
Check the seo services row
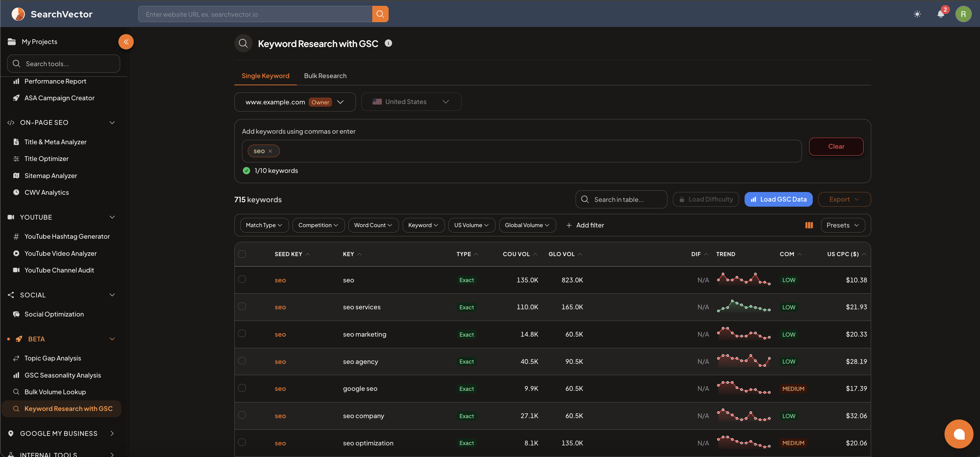tap(242, 307)
